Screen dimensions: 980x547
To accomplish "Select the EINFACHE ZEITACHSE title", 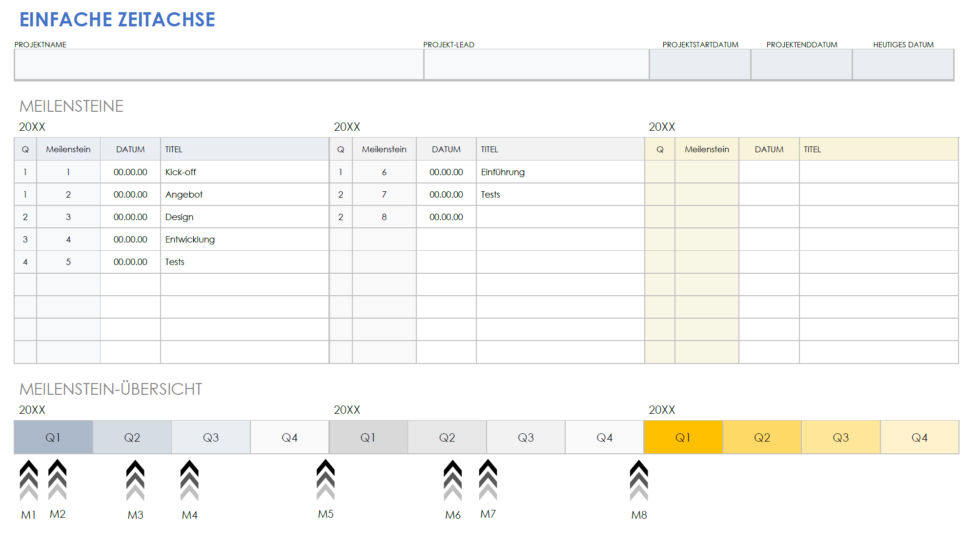I will click(x=117, y=20).
